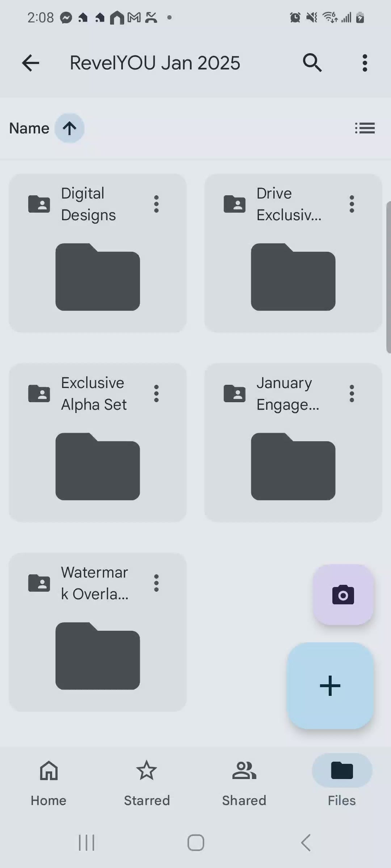Image resolution: width=391 pixels, height=868 pixels.
Task: Open the Shared tab
Action: tap(244, 779)
